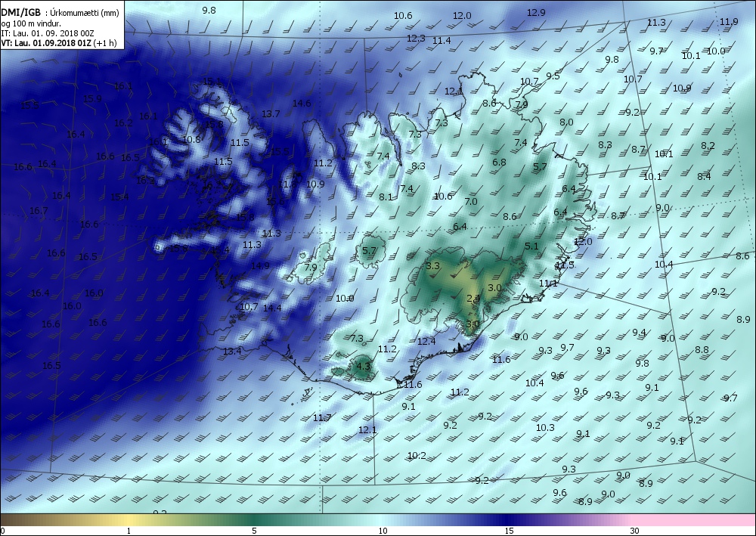This screenshot has height=536, width=756.
Task: Click the 4.3 value on the map
Action: point(363,366)
